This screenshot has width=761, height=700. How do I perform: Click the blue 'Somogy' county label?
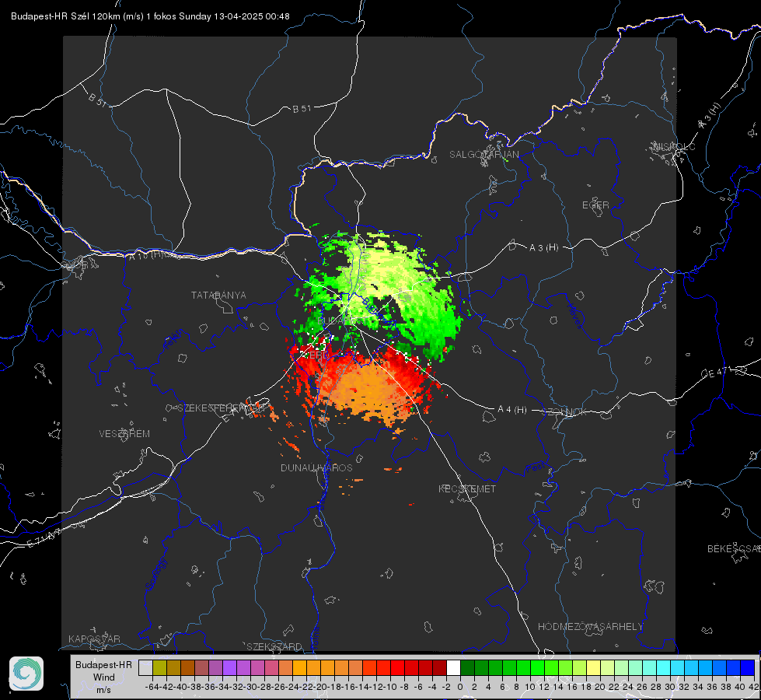156,574
